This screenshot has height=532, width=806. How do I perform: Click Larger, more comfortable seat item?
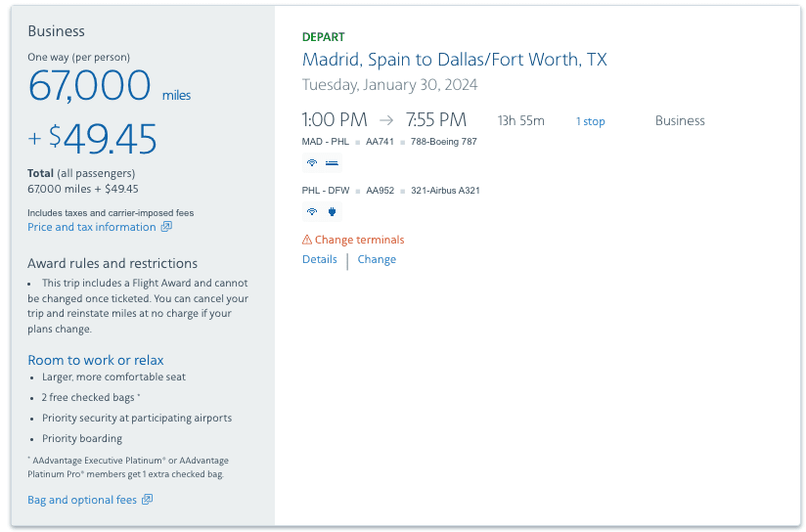pos(113,377)
